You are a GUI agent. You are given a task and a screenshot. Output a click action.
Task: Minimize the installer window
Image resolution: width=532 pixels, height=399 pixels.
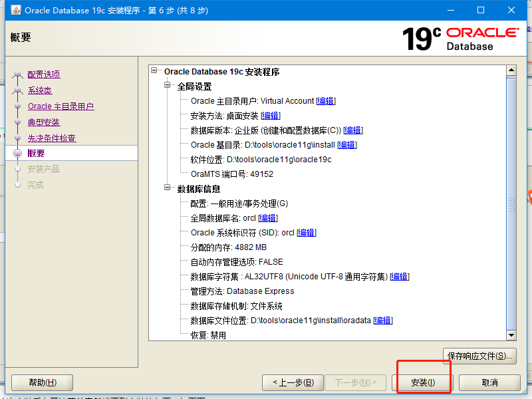451,10
